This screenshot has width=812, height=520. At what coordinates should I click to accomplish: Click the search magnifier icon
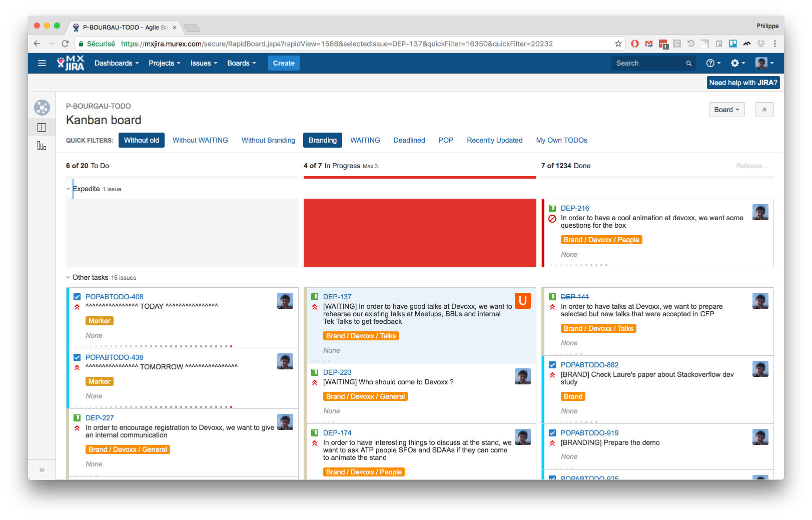coord(689,64)
